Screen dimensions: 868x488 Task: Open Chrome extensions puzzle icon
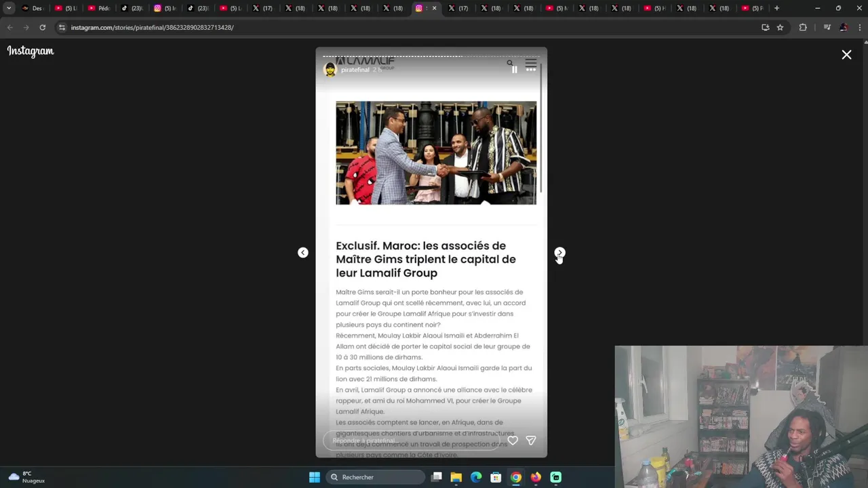click(x=803, y=27)
